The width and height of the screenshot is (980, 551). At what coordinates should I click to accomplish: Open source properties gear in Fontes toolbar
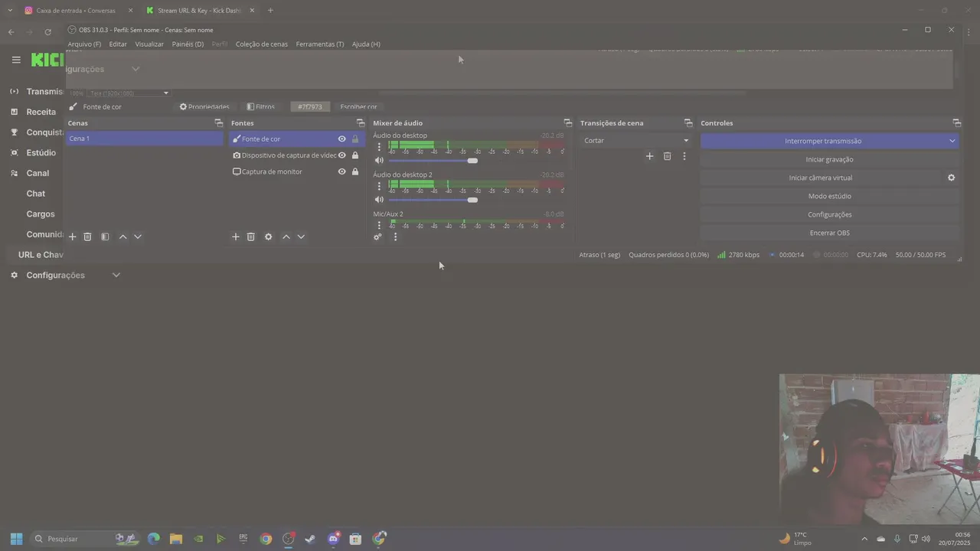coord(268,237)
